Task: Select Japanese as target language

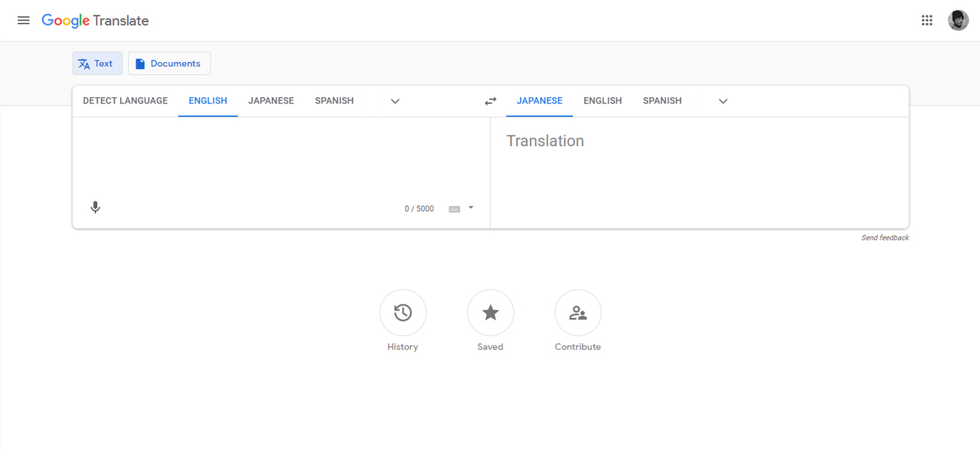Action: coord(540,101)
